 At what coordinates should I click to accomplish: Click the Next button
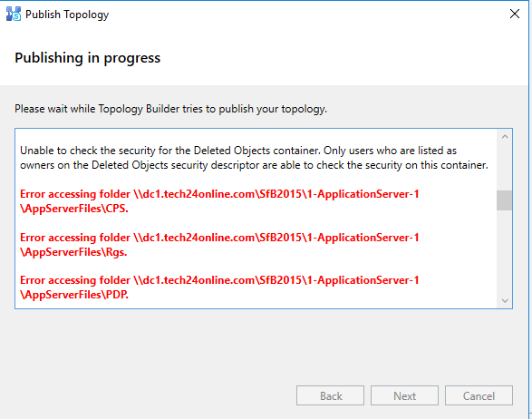coord(404,395)
